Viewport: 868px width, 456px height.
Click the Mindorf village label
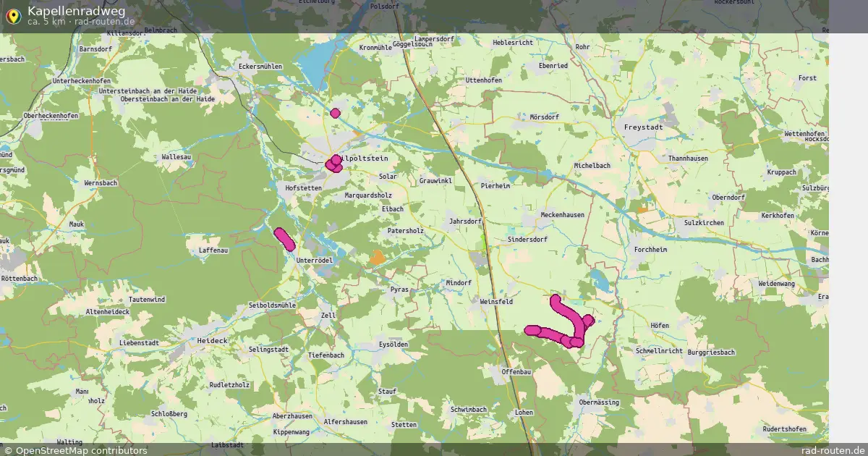[459, 283]
